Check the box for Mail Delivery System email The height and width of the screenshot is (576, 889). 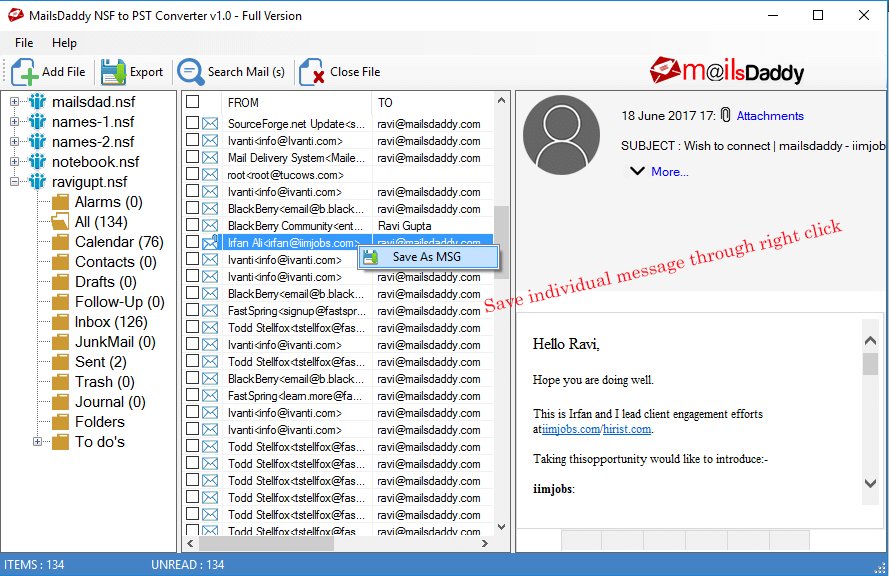[193, 158]
